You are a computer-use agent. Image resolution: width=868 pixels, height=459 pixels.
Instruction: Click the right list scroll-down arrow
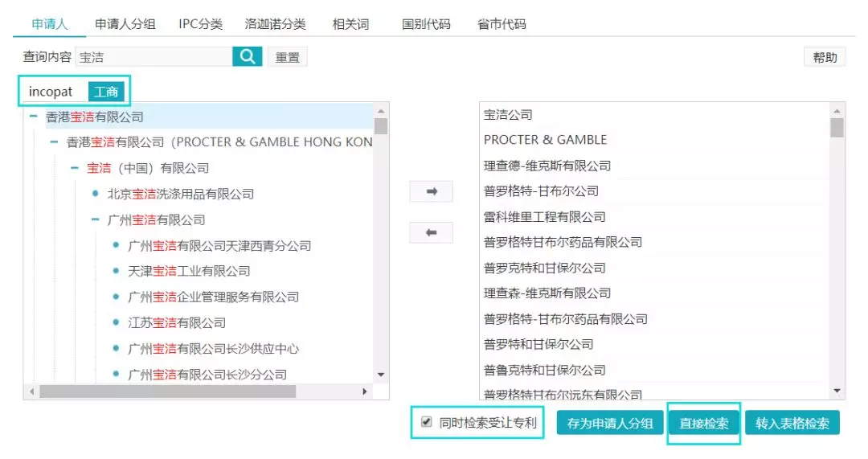click(837, 391)
